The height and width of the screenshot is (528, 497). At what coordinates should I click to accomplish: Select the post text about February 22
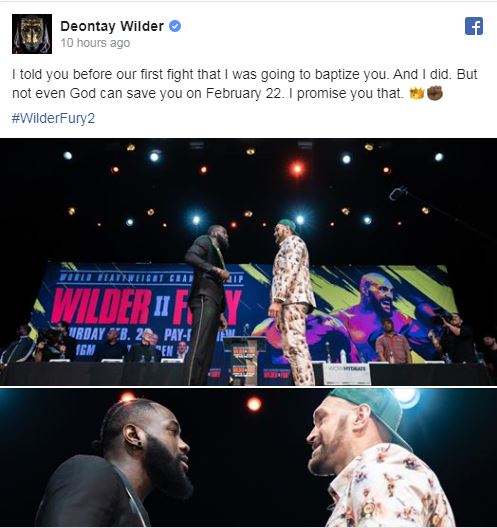click(244, 84)
